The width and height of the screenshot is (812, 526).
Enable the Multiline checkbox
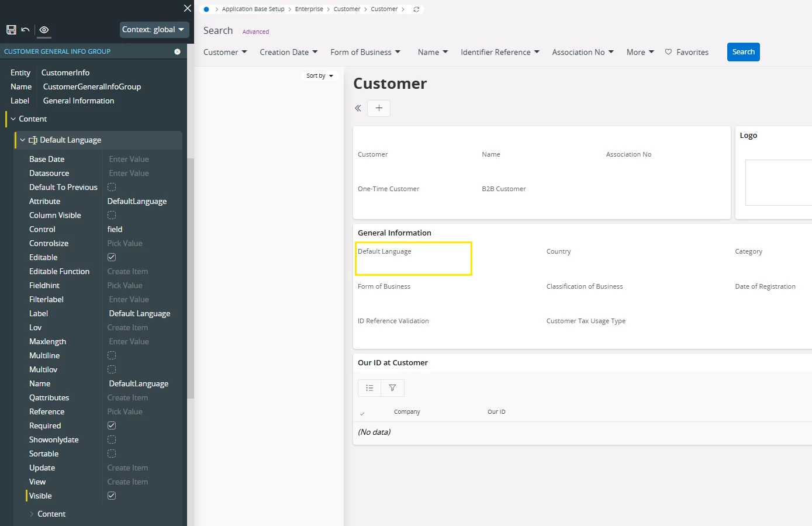pyautogui.click(x=112, y=355)
